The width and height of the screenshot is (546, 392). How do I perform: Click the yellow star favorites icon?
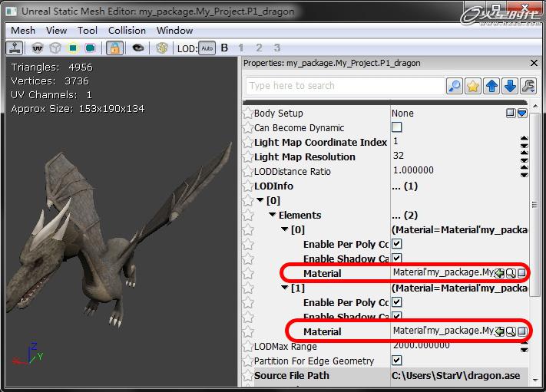(473, 86)
